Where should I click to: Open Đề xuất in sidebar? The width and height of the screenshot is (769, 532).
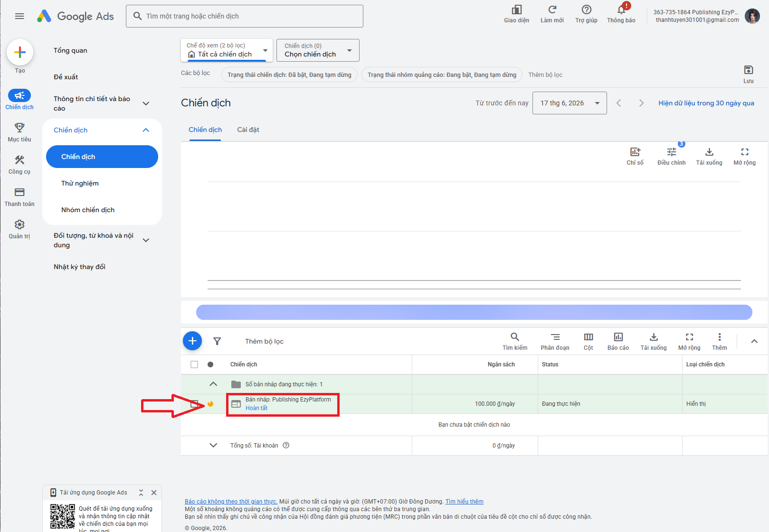click(x=66, y=77)
